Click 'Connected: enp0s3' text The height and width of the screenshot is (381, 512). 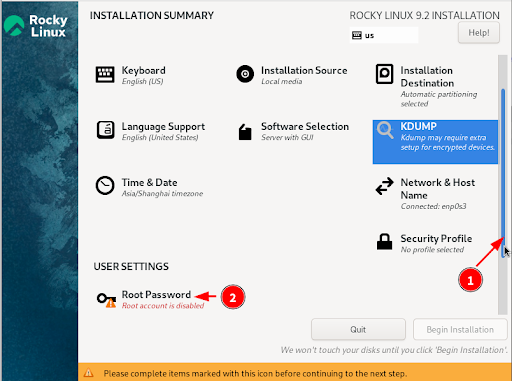tap(433, 207)
